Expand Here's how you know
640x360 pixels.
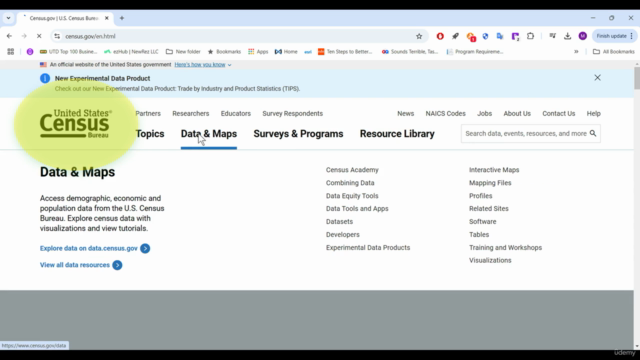coord(202,64)
